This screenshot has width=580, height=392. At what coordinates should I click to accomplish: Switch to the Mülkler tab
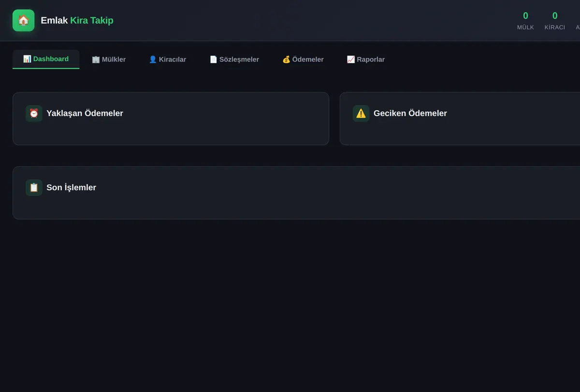109,59
